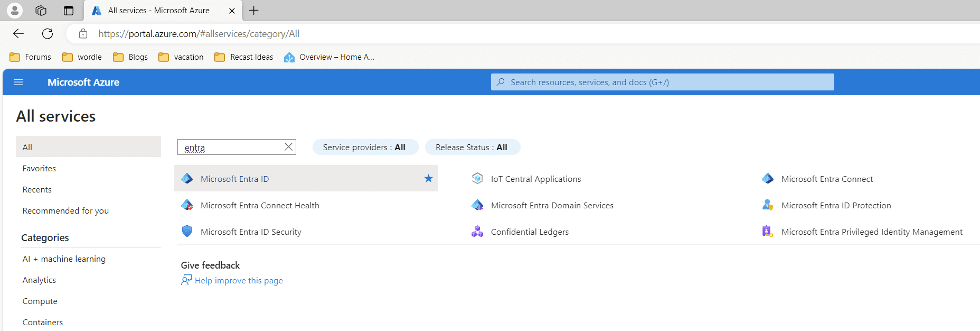Viewport: 980px width, 331px height.
Task: Click the IoT Central Applications icon
Action: (x=477, y=179)
